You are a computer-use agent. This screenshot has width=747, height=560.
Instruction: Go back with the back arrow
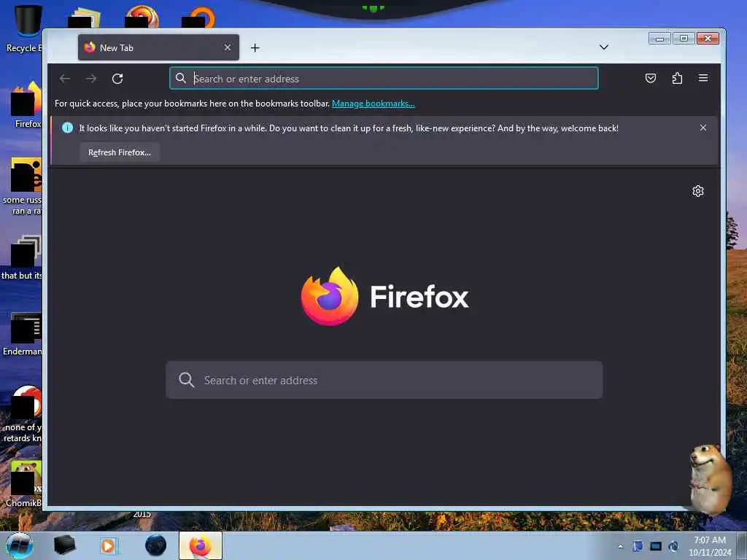(x=65, y=79)
